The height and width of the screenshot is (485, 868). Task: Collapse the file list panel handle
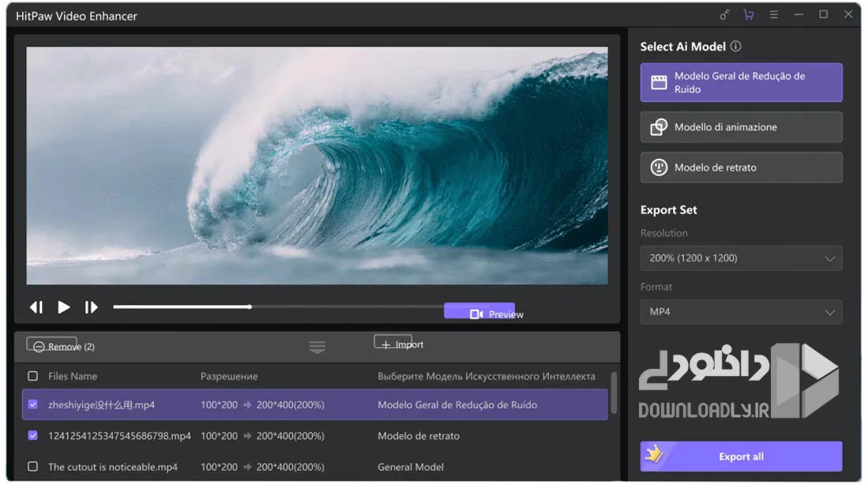[x=318, y=347]
